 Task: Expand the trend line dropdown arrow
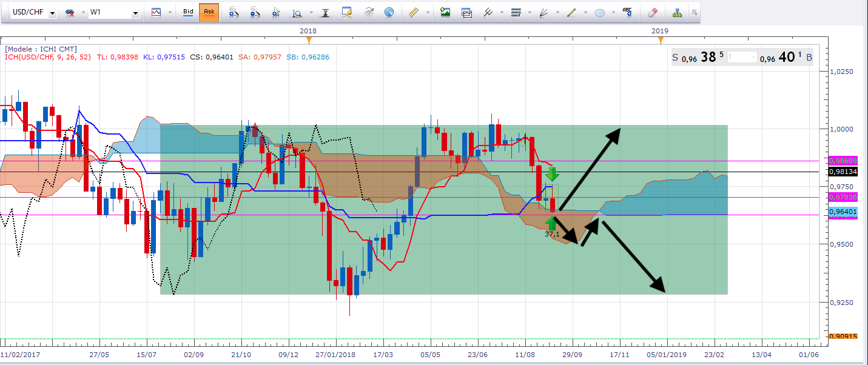point(585,12)
